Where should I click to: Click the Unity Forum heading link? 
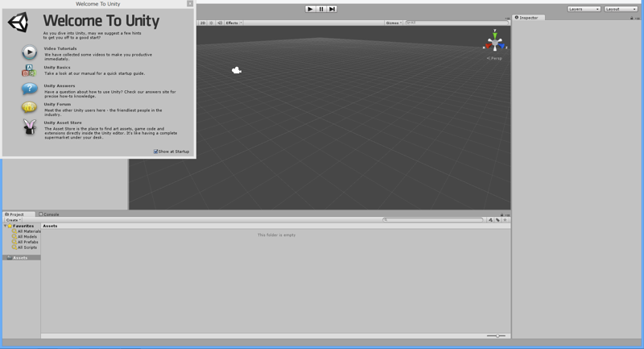click(57, 105)
